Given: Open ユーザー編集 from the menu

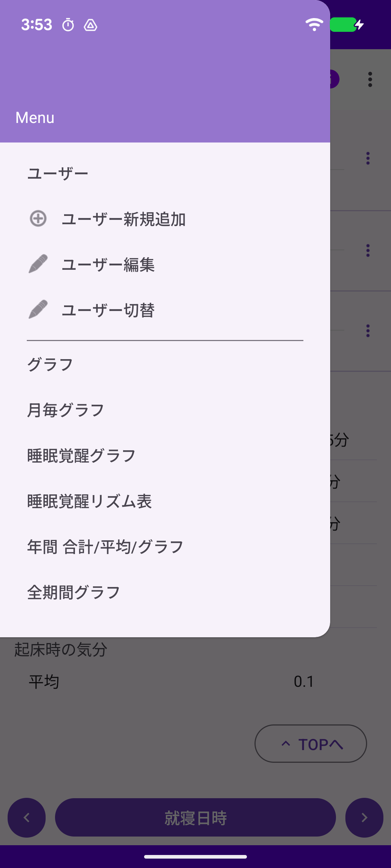Looking at the screenshot, I should [x=108, y=265].
